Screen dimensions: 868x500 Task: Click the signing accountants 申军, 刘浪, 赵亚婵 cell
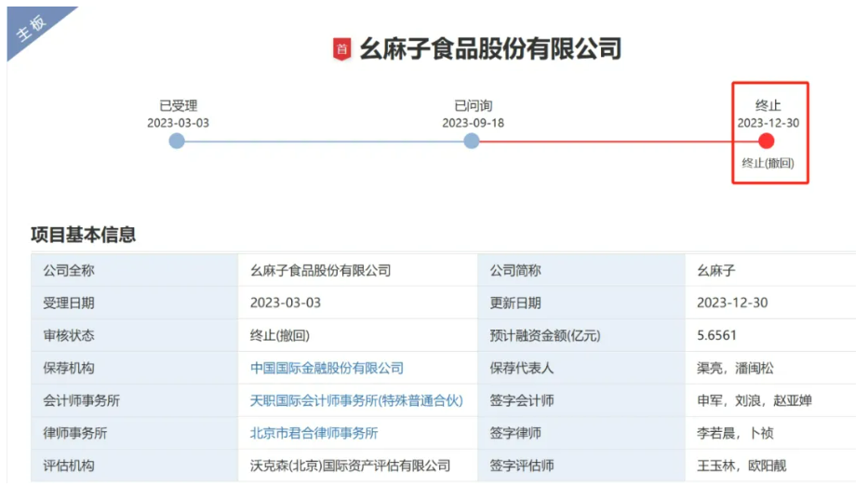coord(754,400)
